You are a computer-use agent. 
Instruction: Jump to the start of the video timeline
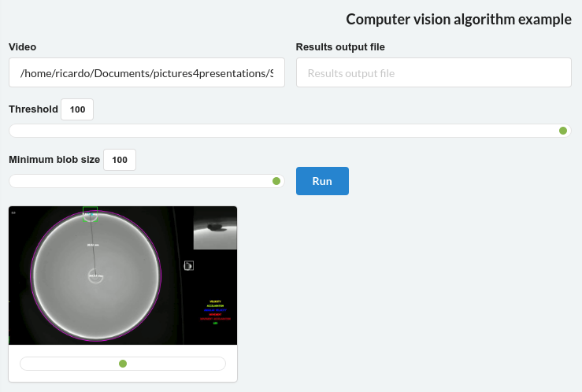tap(24, 364)
